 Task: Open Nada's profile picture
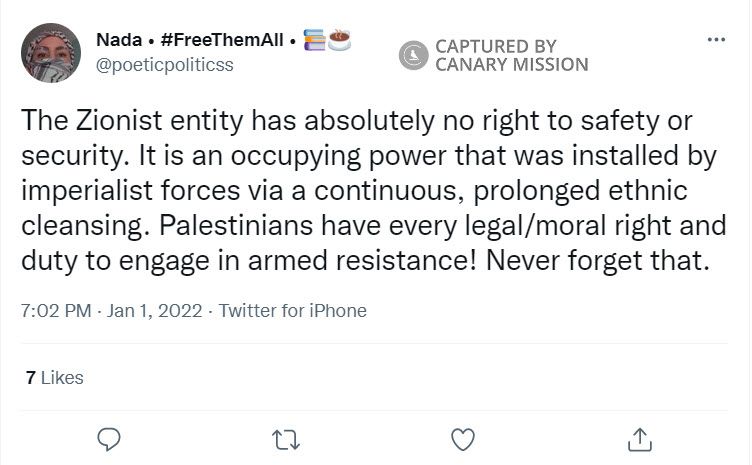pyautogui.click(x=50, y=52)
